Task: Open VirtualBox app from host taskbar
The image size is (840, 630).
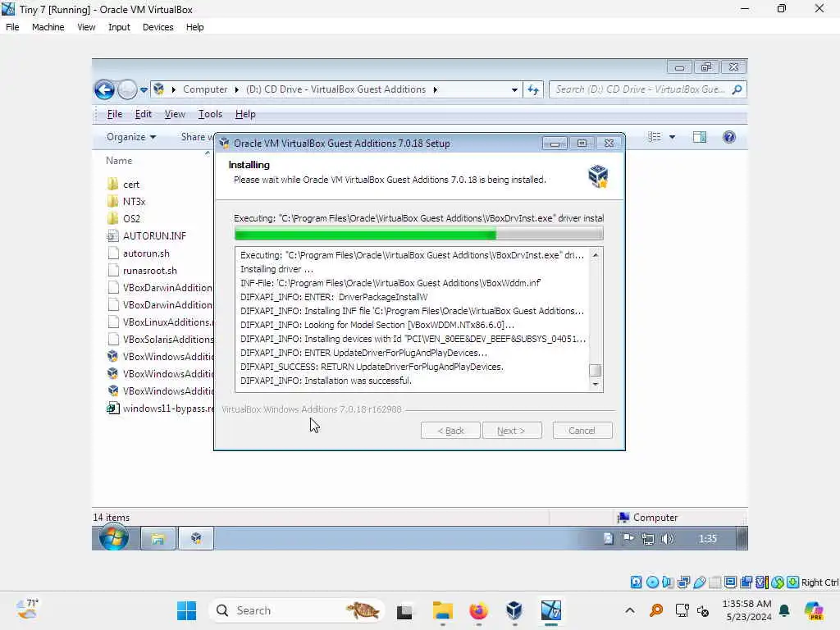Action: pos(514,610)
